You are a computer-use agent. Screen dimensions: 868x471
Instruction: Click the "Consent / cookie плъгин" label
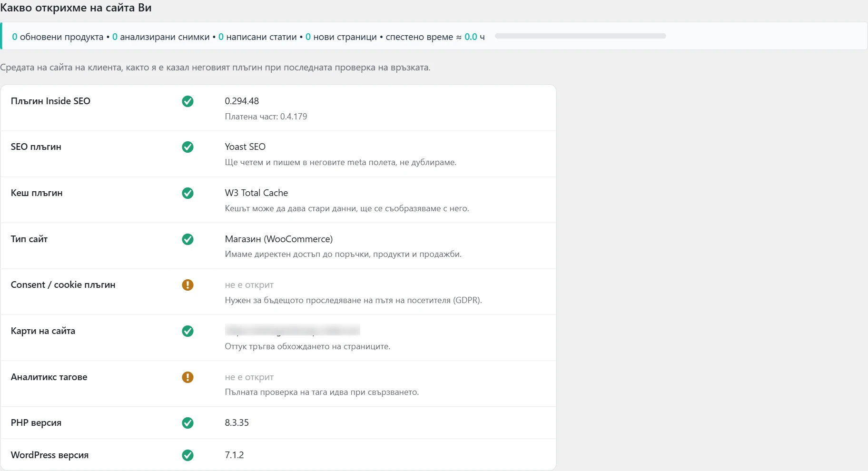(63, 285)
